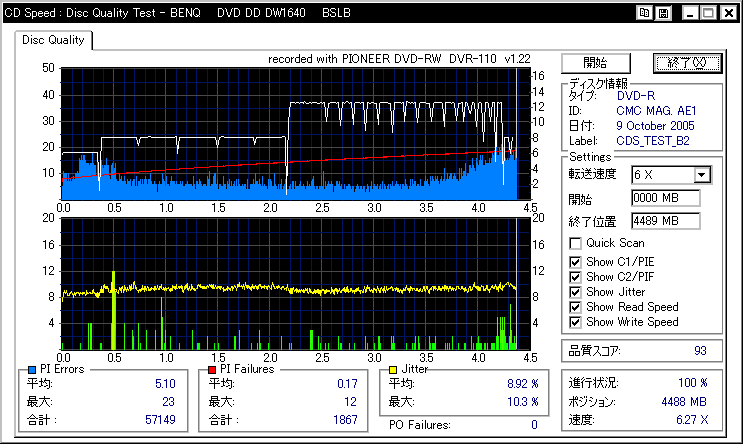The image size is (743, 444).
Task: Maximize the CD Speed window
Action: [707, 13]
